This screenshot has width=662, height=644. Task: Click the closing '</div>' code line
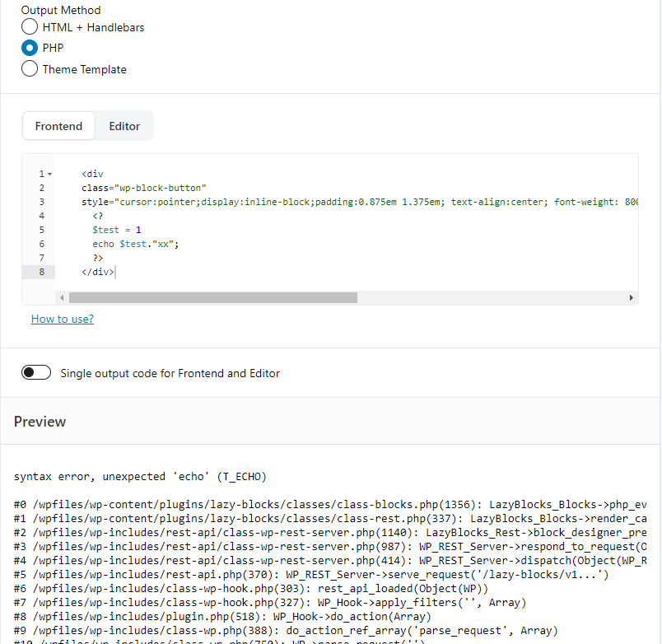click(x=98, y=272)
